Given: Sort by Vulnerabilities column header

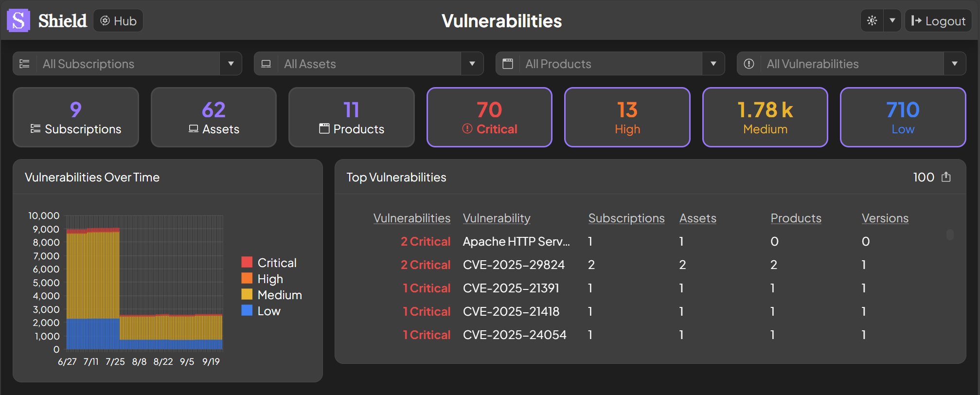Looking at the screenshot, I should click(x=412, y=218).
